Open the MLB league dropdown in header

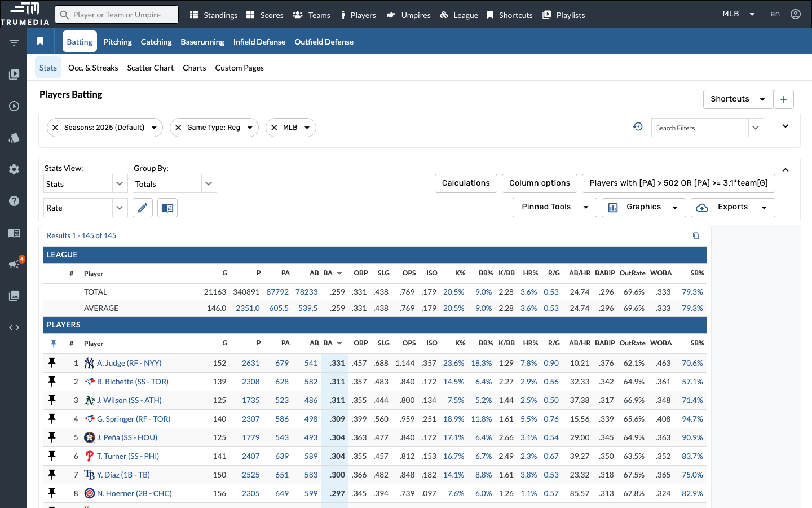click(738, 14)
